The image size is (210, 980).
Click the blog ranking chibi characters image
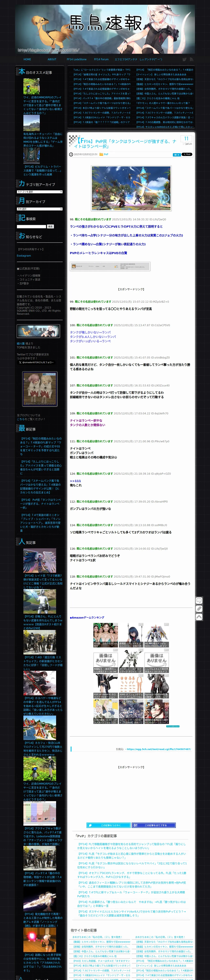[40, 389]
